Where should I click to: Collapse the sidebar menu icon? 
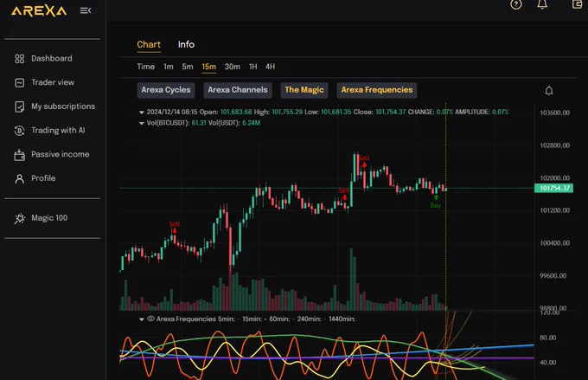[86, 10]
